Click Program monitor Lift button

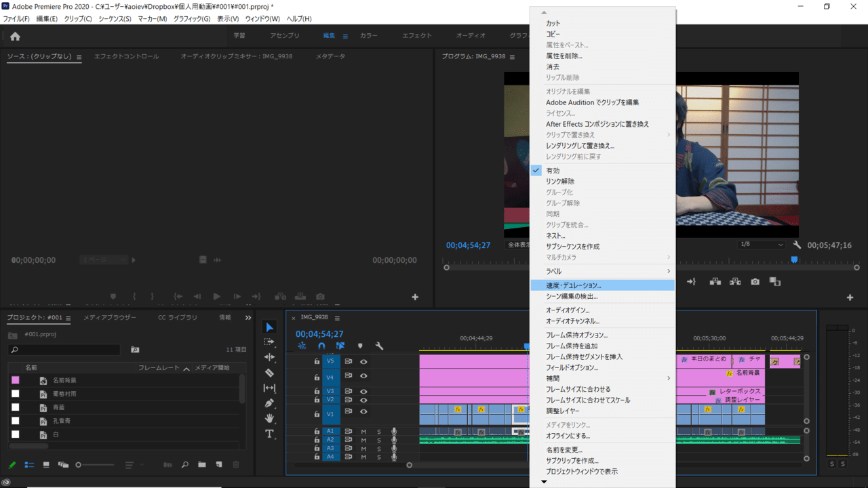pyautogui.click(x=715, y=281)
